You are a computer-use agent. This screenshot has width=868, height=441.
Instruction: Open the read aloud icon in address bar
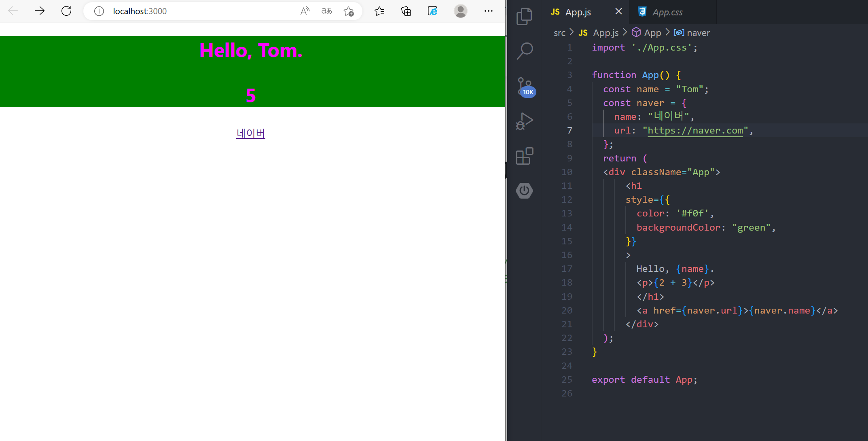305,11
